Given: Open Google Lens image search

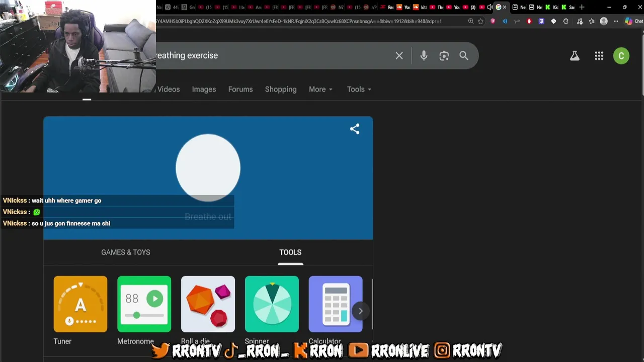Looking at the screenshot, I should pyautogui.click(x=444, y=56).
